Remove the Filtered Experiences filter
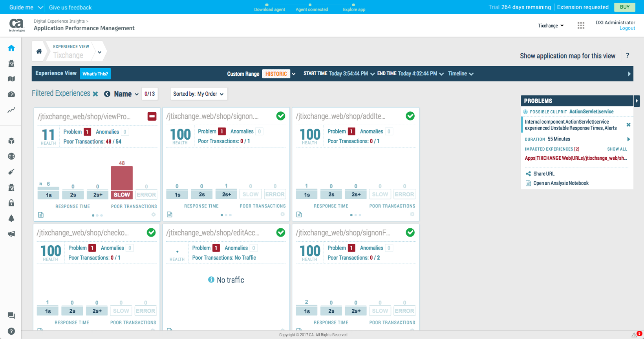This screenshot has width=644, height=339. [95, 94]
